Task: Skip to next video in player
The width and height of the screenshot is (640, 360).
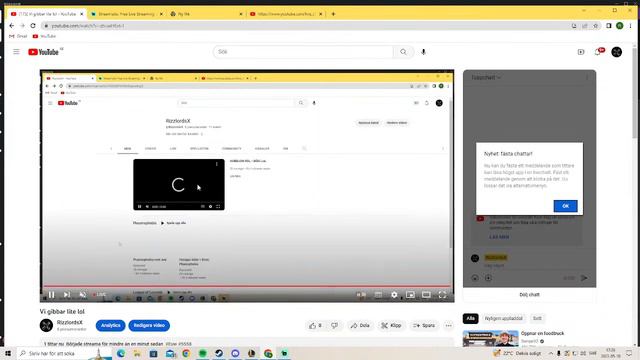Action: 67,294
